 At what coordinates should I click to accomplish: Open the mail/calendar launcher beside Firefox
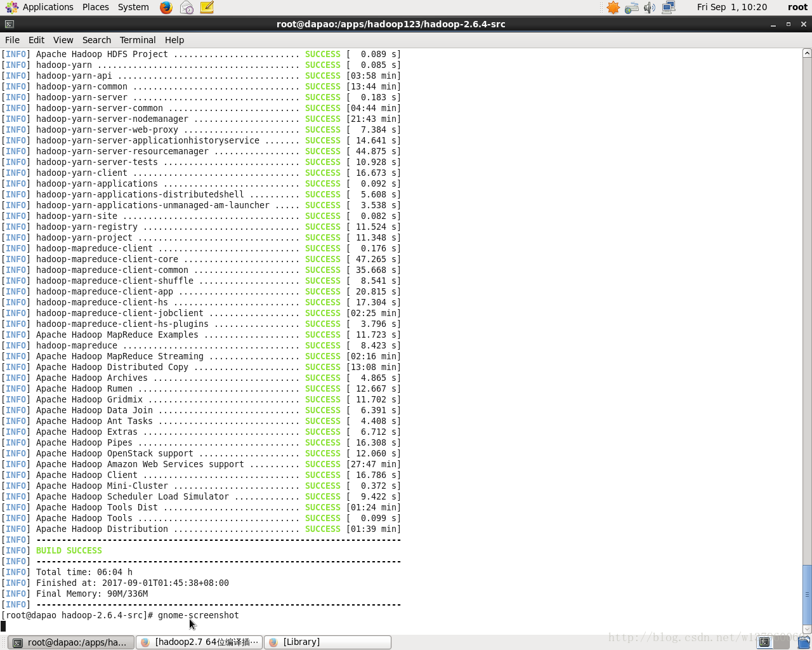point(187,7)
